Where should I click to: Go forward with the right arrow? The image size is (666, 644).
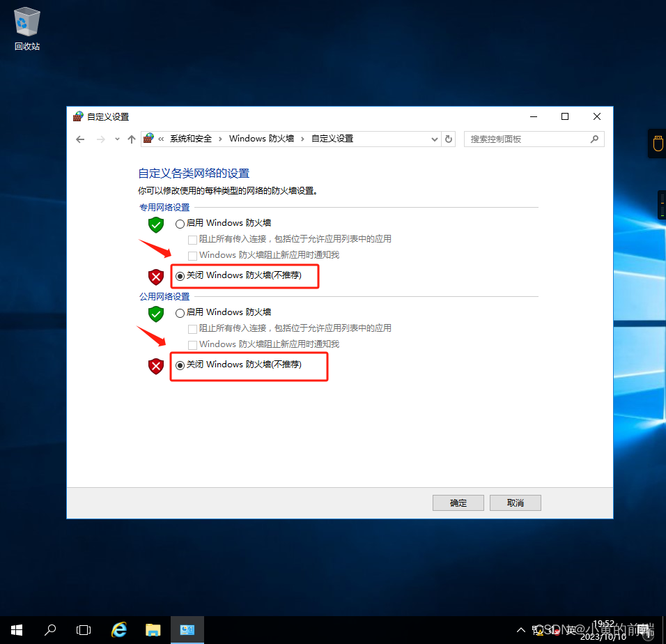100,139
